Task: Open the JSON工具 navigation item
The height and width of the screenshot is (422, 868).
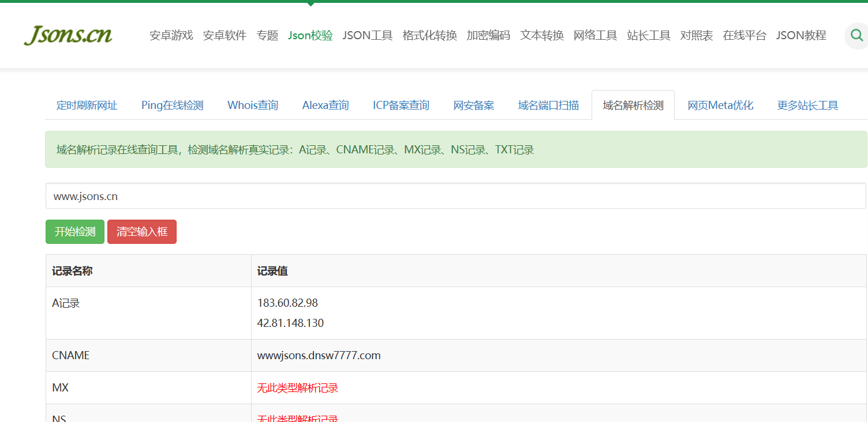Action: pos(367,36)
